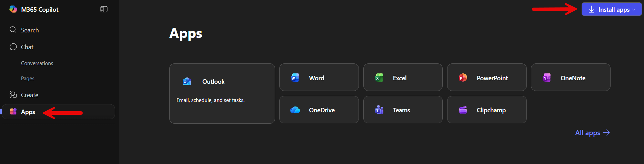Select the Search label in the sidebar

coord(30,30)
